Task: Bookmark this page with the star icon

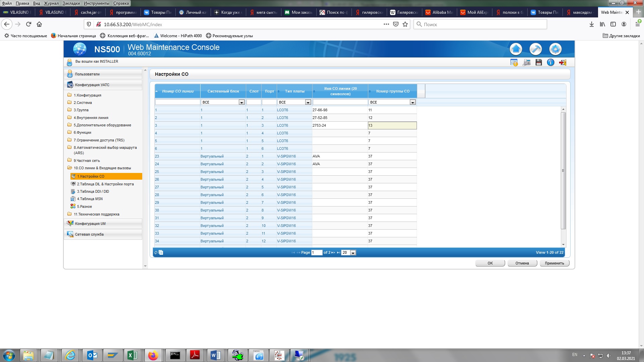Action: click(405, 24)
